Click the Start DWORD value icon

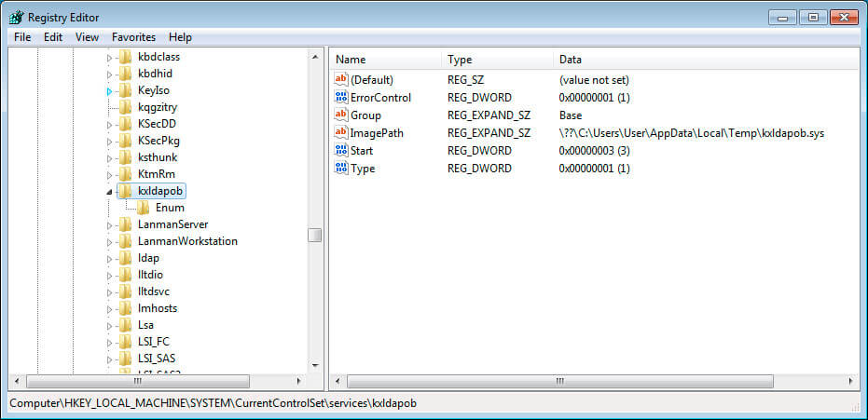coord(341,150)
